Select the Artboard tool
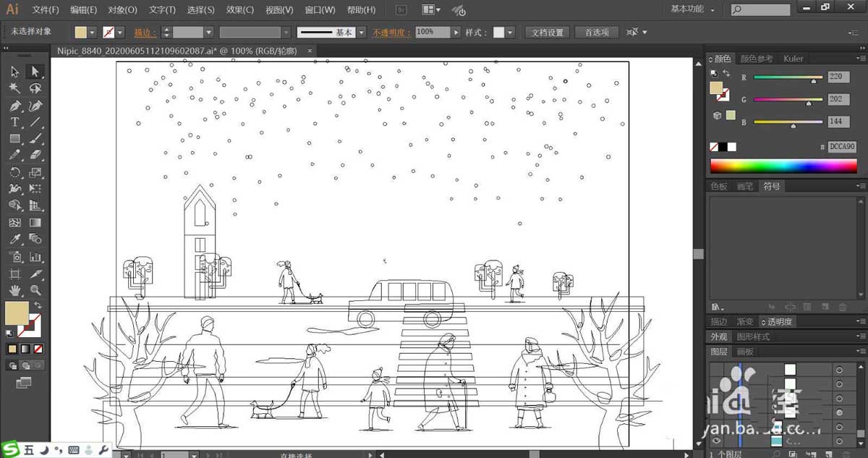Image resolution: width=868 pixels, height=458 pixels. pos(14,273)
